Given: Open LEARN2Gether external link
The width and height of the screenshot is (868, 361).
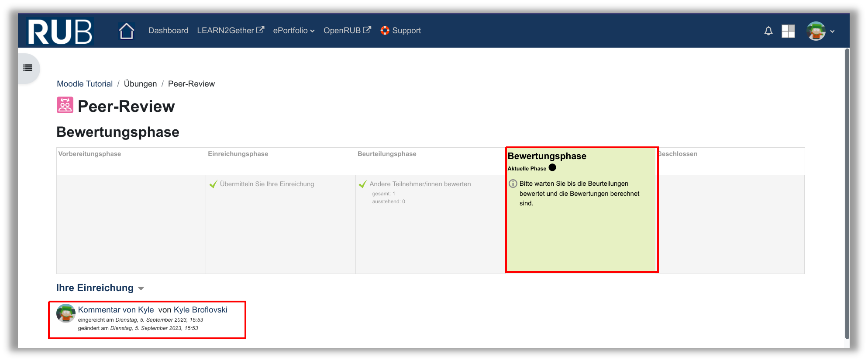Looking at the screenshot, I should [230, 31].
